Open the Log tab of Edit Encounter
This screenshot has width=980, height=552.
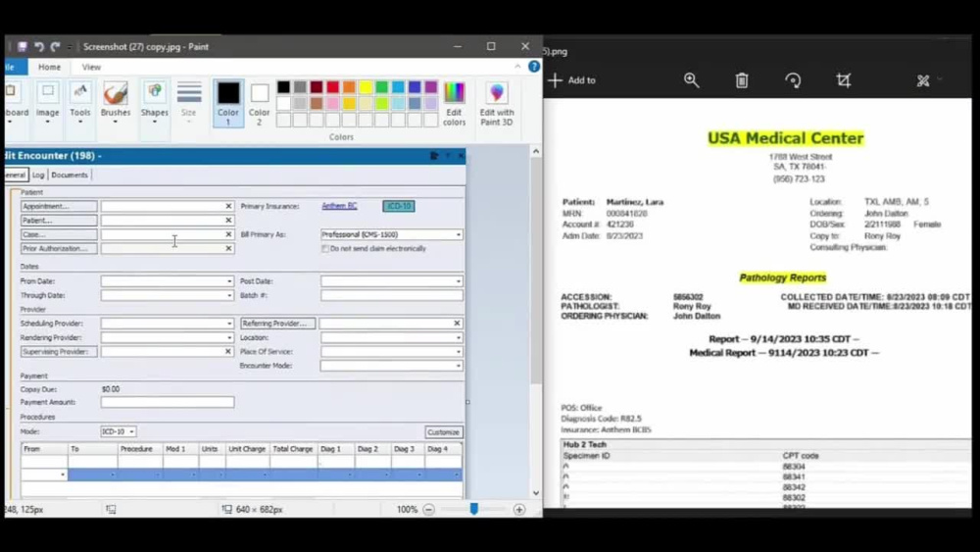38,176
